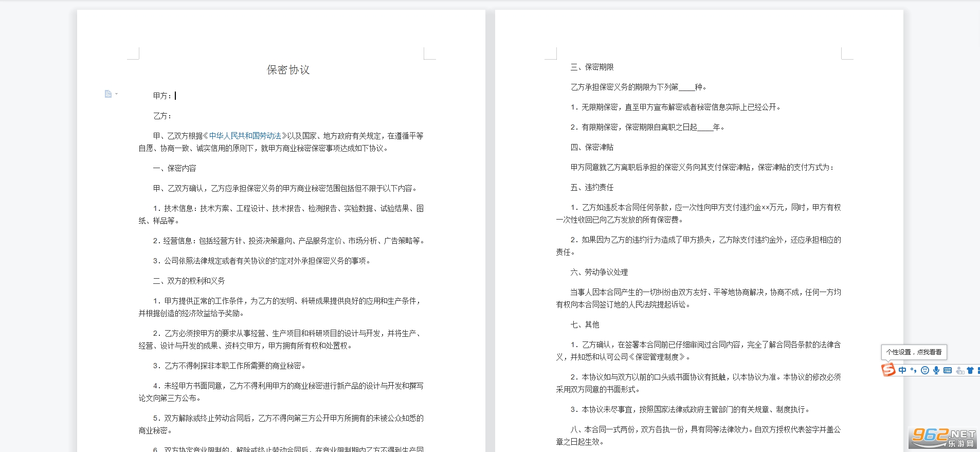Click the Sogou input method logo
The width and height of the screenshot is (980, 452).
[x=888, y=370]
